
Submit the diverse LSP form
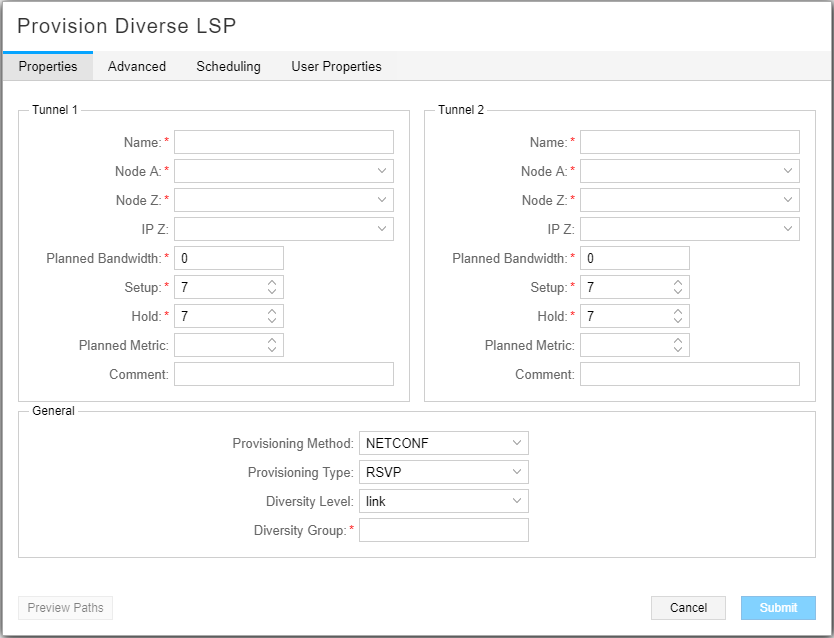point(778,608)
